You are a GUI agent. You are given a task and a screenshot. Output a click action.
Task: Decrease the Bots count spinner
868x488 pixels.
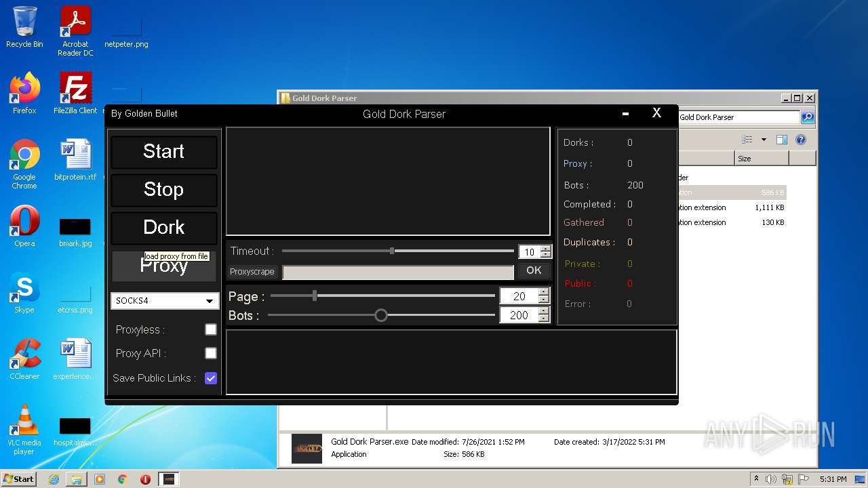click(x=543, y=319)
